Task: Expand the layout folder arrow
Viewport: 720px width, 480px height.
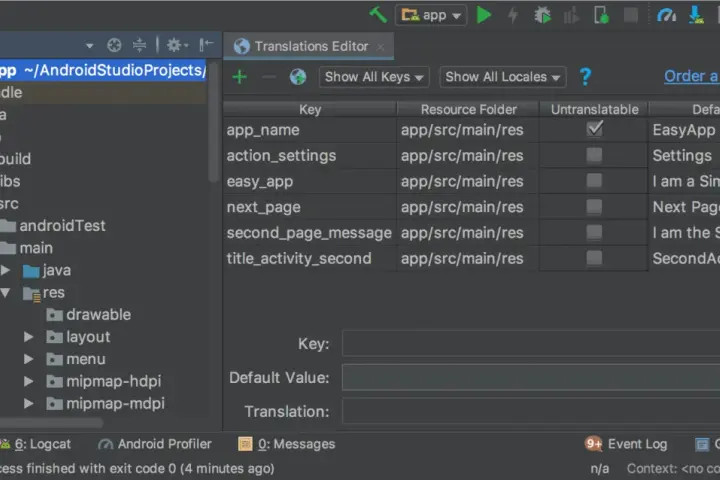Action: (x=28, y=337)
